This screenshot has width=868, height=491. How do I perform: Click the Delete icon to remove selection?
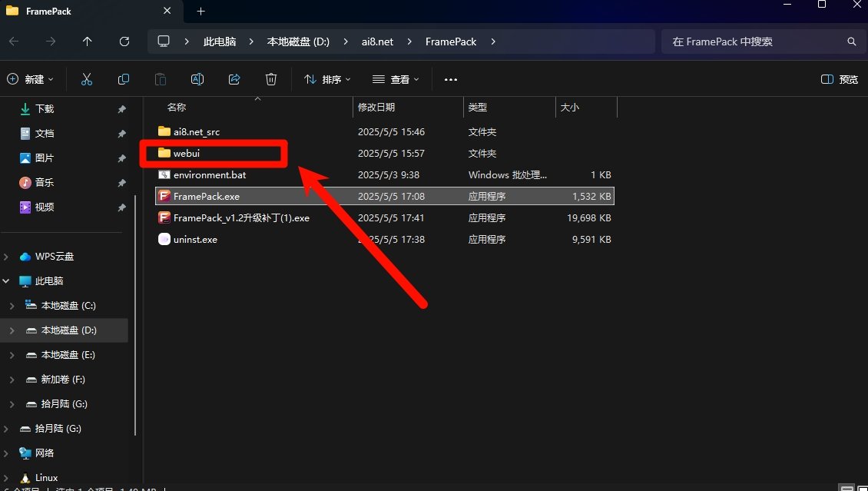271,79
